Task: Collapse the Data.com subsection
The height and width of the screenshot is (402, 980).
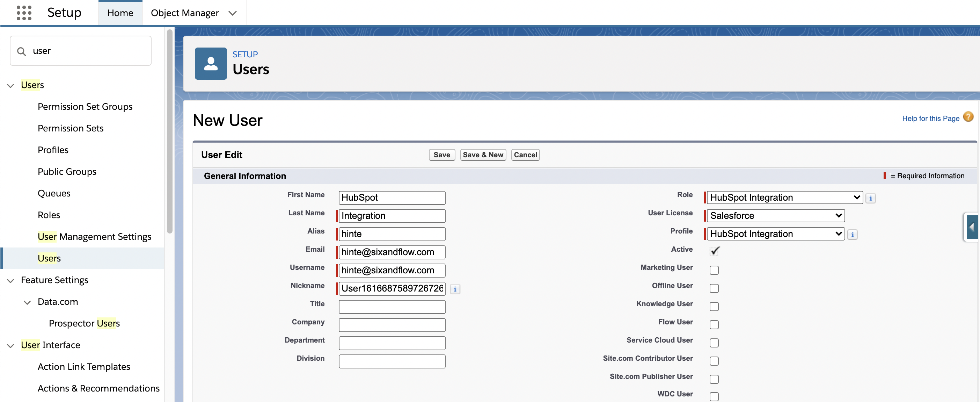Action: [x=27, y=303]
